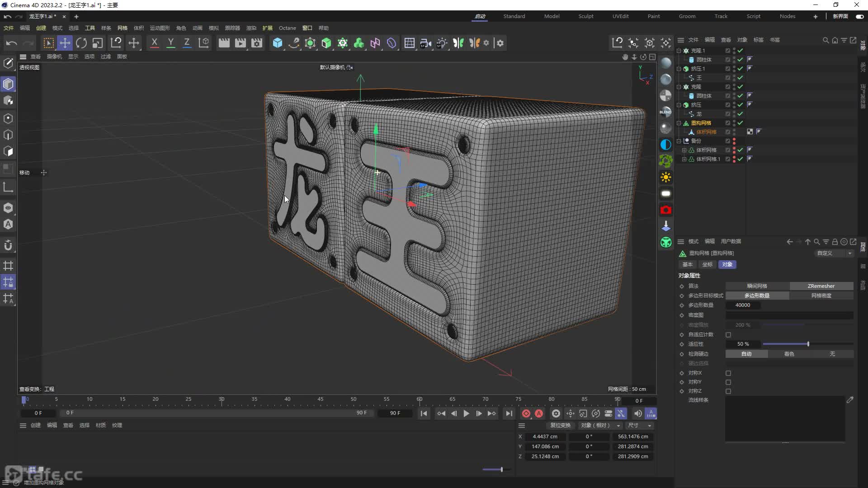
Task: Click the 复位变换 button
Action: coord(560,426)
